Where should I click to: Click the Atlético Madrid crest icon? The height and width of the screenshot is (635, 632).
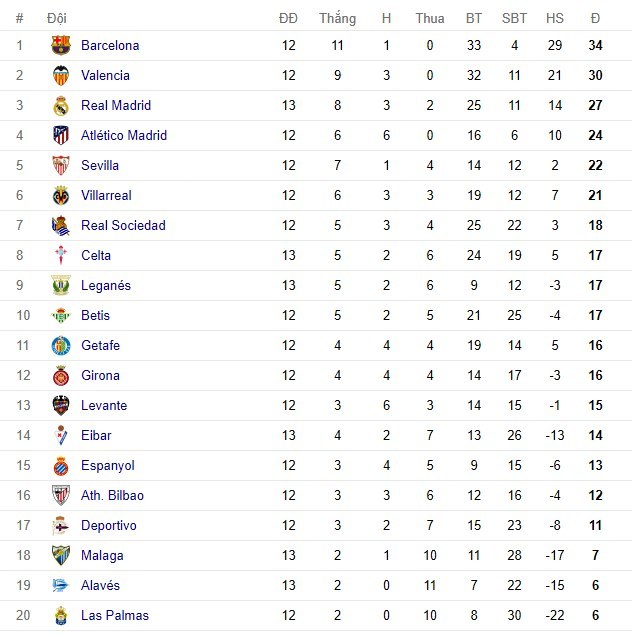[61, 135]
